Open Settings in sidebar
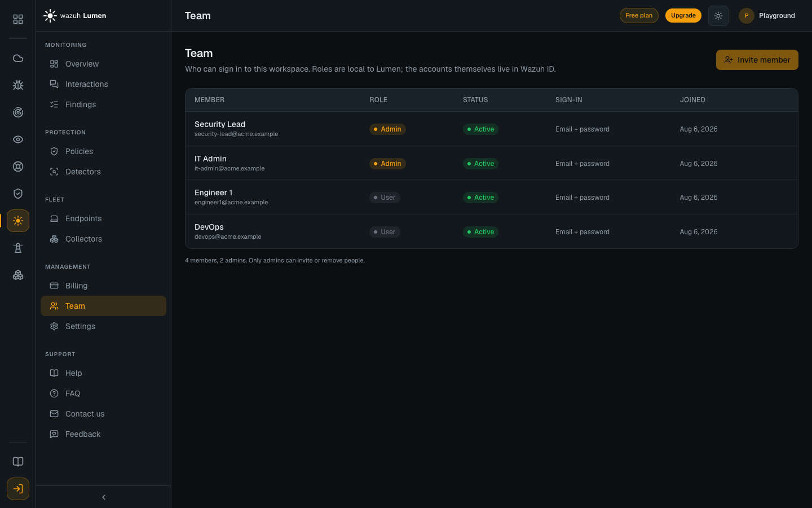 [x=104, y=326]
